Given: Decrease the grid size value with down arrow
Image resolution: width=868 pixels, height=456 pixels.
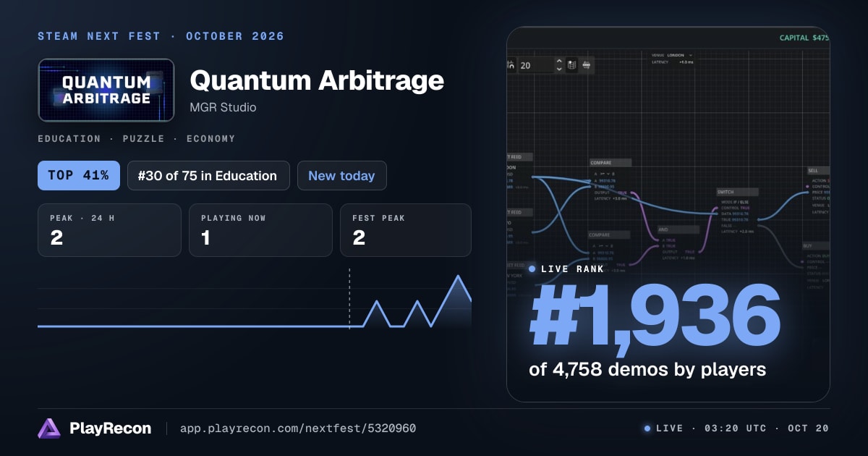Looking at the screenshot, I should 559,69.
